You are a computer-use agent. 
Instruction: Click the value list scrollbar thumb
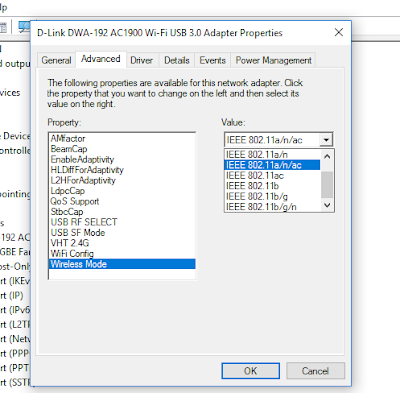point(327,184)
